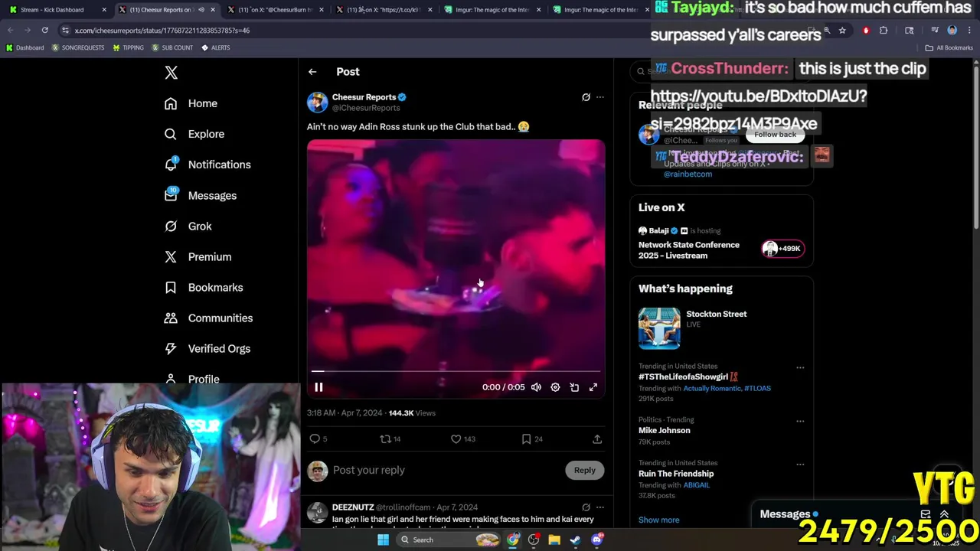980x551 pixels.
Task: Open more options for #TSTheLifeofaShowgirl trend
Action: pyautogui.click(x=800, y=367)
